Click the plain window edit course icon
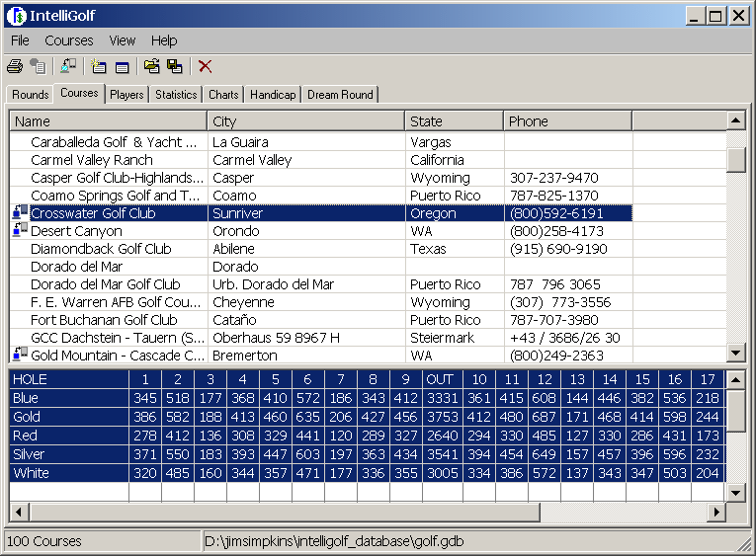 click(x=122, y=67)
